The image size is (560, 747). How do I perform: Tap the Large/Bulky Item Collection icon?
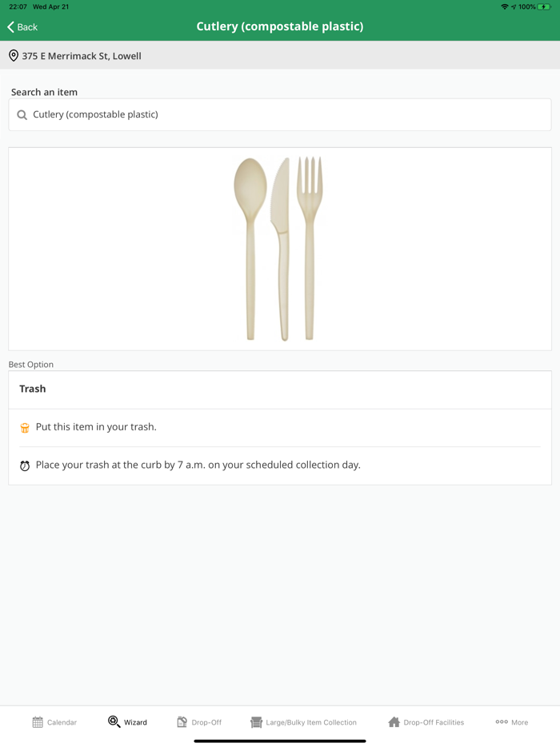(256, 722)
